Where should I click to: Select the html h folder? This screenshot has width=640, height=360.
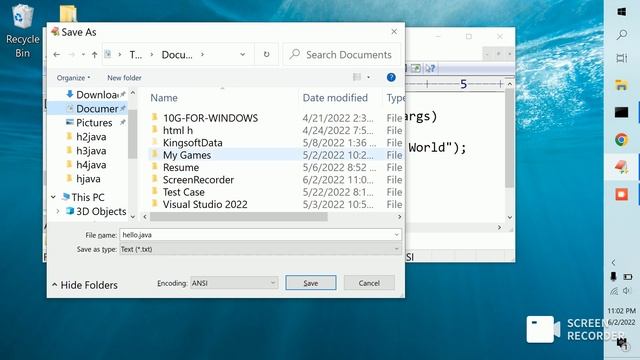[x=178, y=130]
